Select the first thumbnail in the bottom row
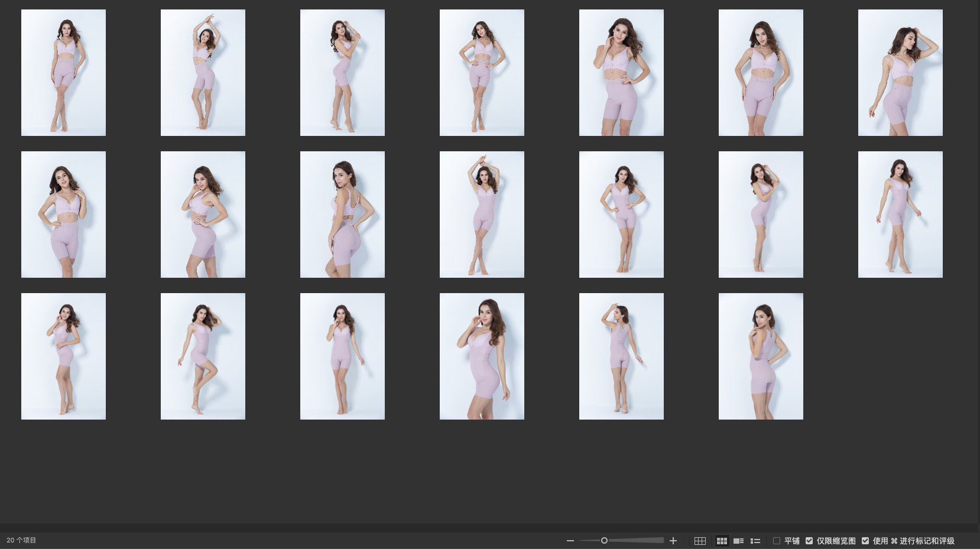The height and width of the screenshot is (549, 980). click(63, 356)
